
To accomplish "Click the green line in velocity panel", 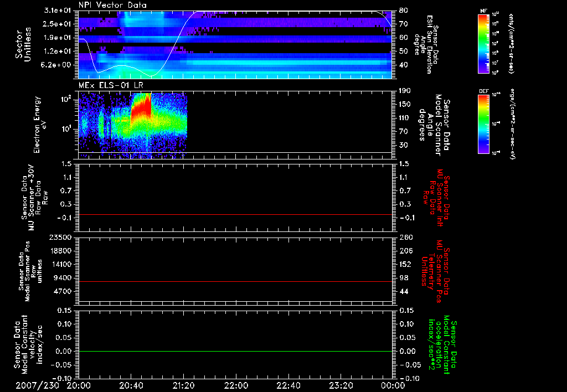I will (x=235, y=351).
